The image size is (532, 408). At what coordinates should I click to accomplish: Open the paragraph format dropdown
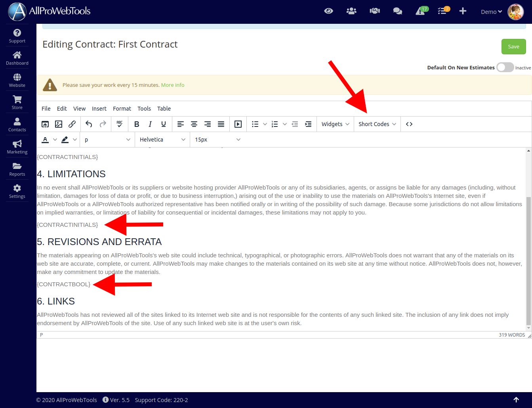click(x=107, y=140)
